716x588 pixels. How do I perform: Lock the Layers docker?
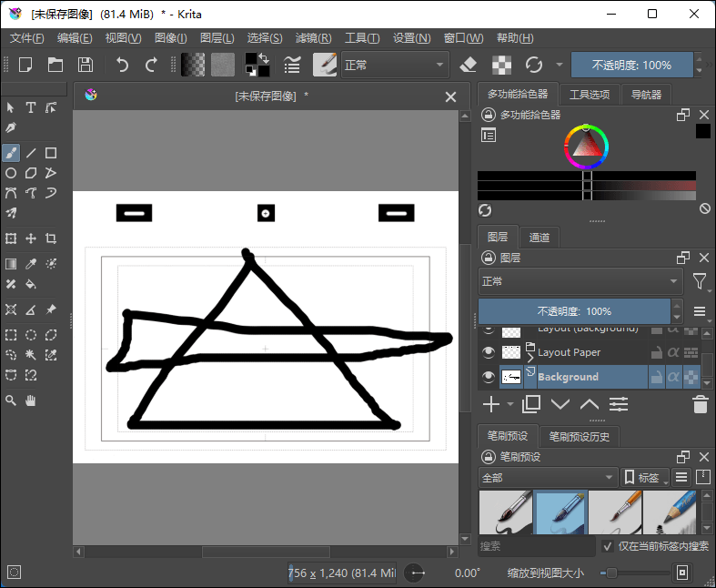pos(489,258)
